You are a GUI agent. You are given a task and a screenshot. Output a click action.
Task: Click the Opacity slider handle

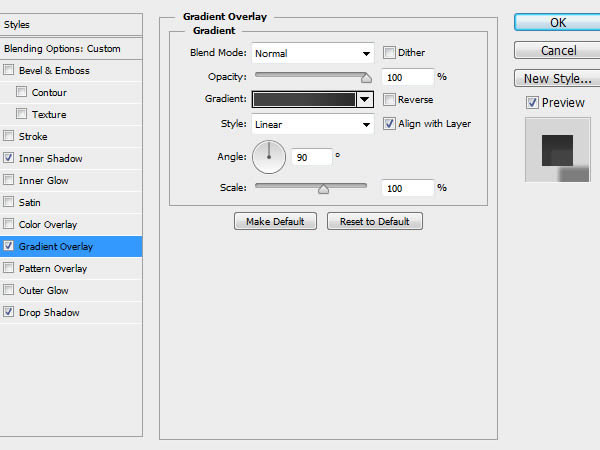click(366, 78)
